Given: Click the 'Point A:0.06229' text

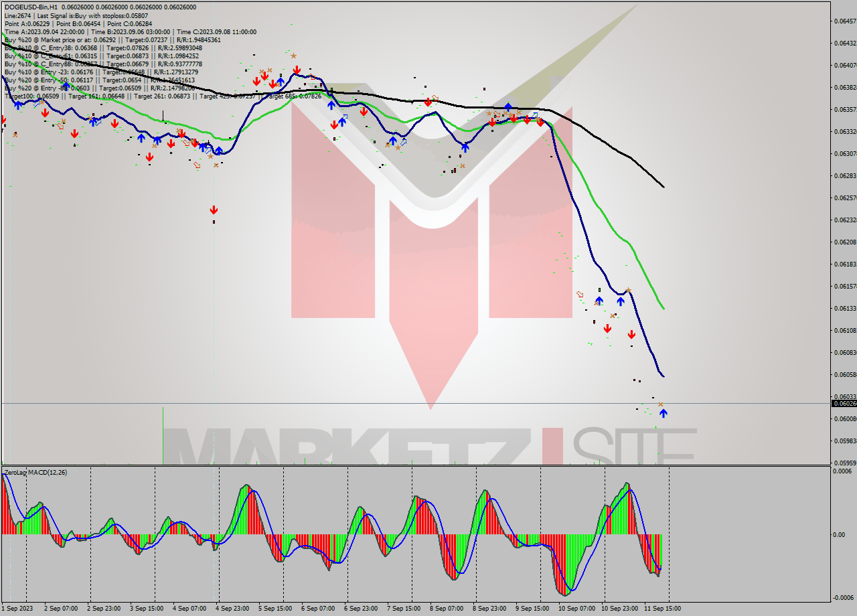Looking at the screenshot, I should point(25,23).
